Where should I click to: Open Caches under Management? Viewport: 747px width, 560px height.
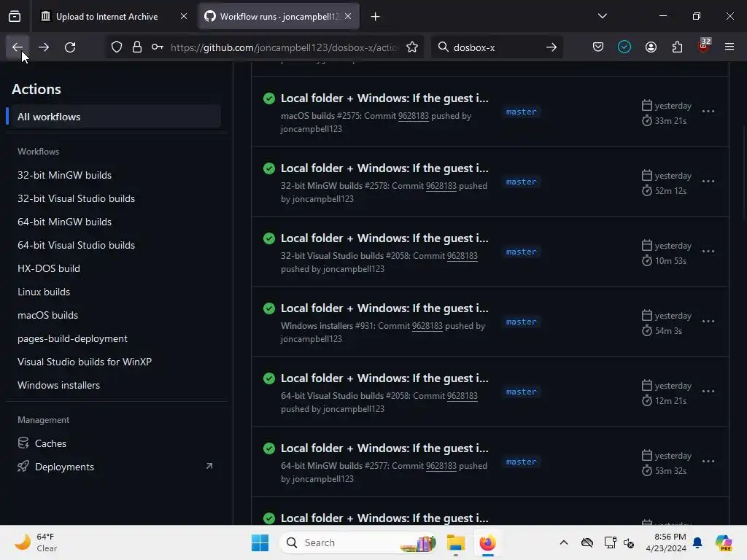(x=50, y=443)
